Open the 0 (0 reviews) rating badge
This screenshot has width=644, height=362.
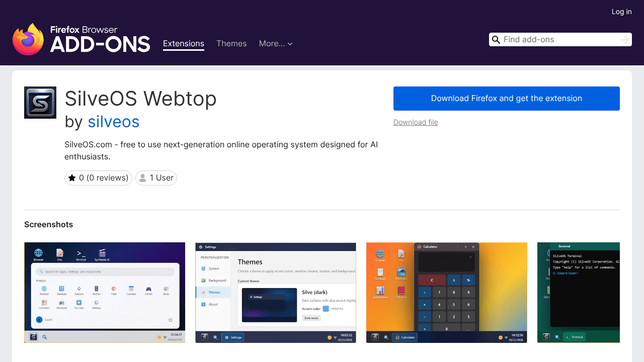tap(98, 178)
